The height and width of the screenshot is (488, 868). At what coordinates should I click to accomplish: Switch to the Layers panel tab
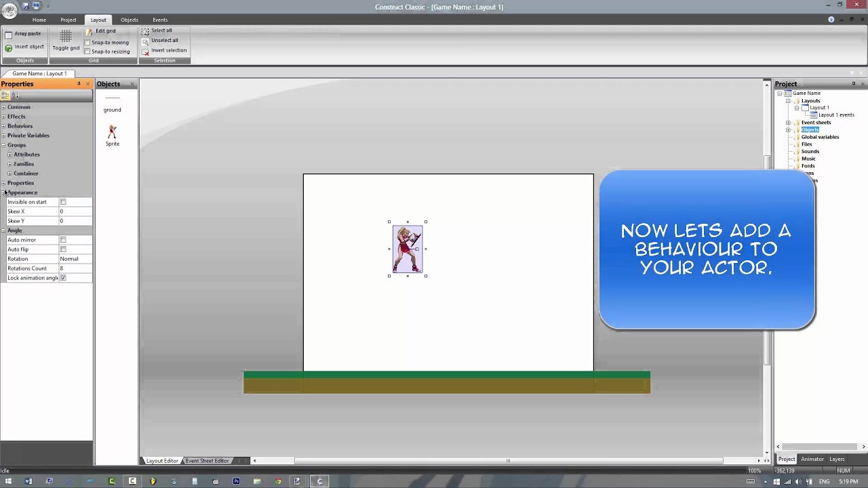coord(837,459)
